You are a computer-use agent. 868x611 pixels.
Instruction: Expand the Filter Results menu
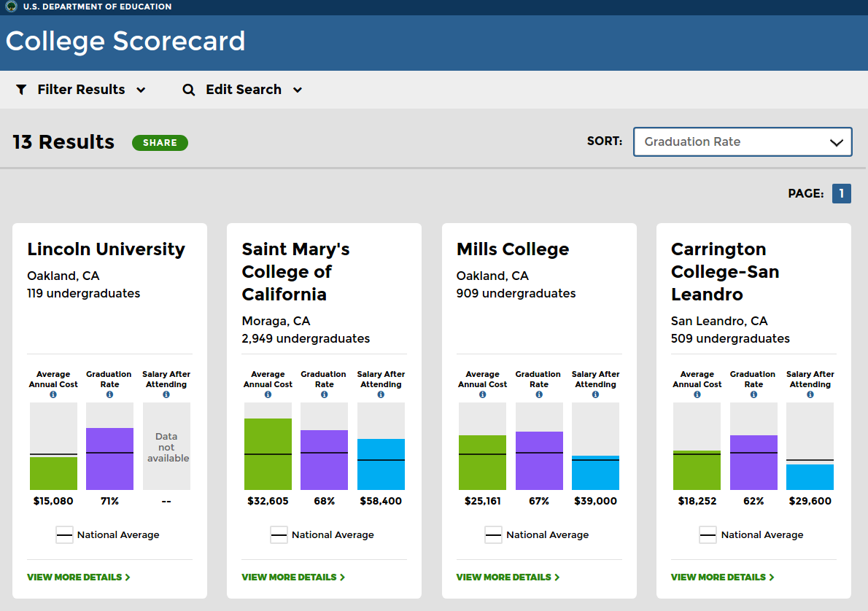[x=81, y=90]
